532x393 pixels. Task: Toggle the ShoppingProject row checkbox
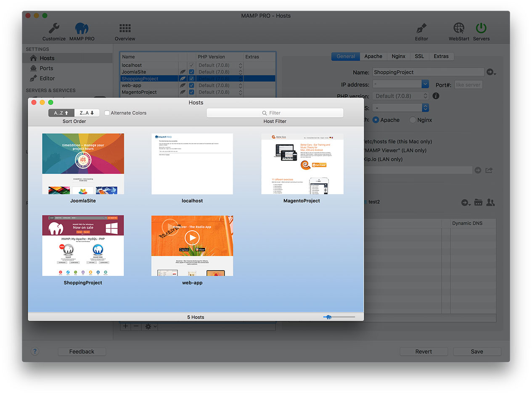coord(192,79)
